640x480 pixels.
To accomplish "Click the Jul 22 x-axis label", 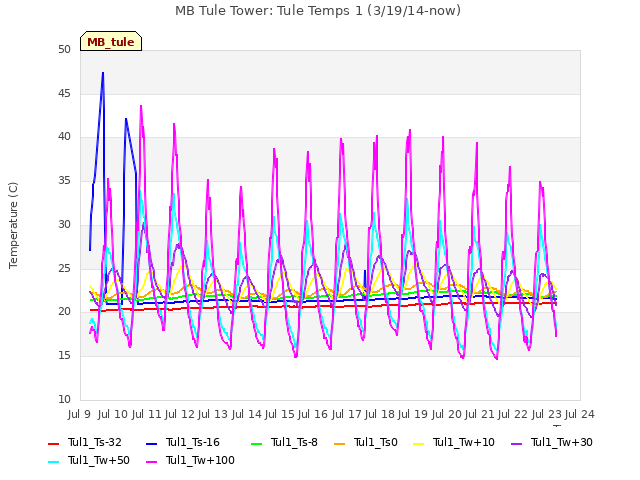I will tap(513, 414).
